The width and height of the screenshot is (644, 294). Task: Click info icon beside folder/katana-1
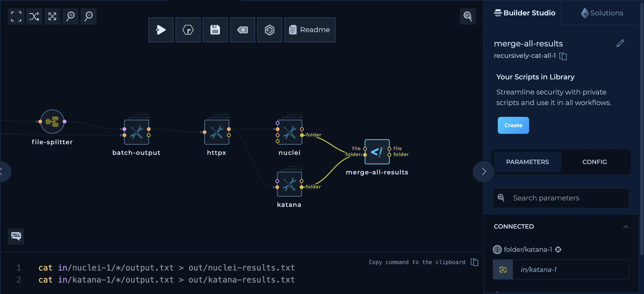tap(497, 250)
